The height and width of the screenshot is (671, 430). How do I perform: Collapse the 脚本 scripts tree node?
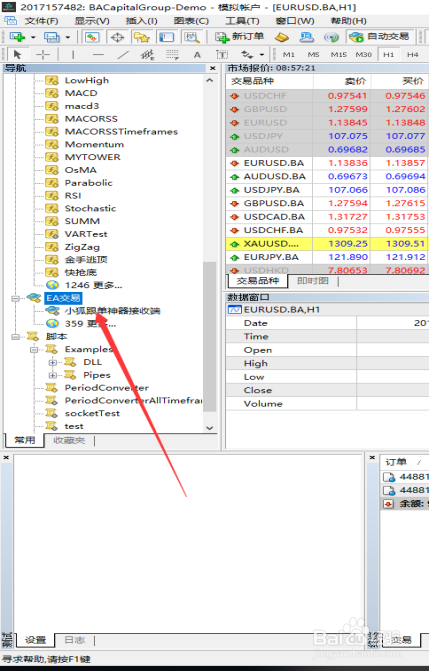pos(15,337)
